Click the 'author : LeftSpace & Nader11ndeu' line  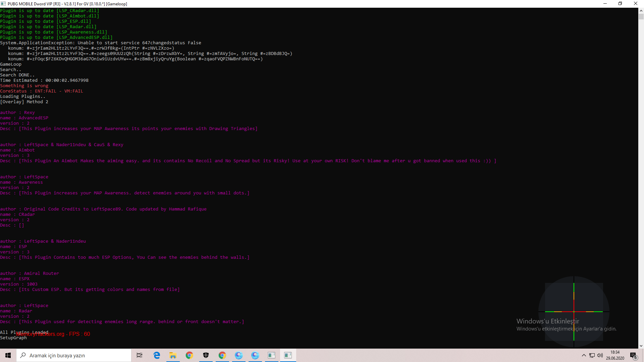(x=43, y=241)
